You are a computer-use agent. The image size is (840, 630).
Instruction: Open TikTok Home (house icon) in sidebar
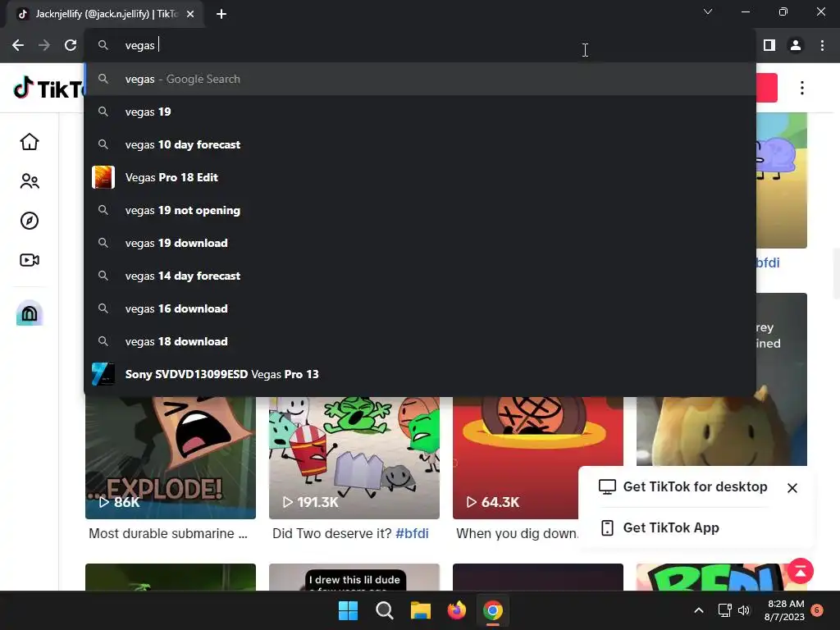click(30, 142)
